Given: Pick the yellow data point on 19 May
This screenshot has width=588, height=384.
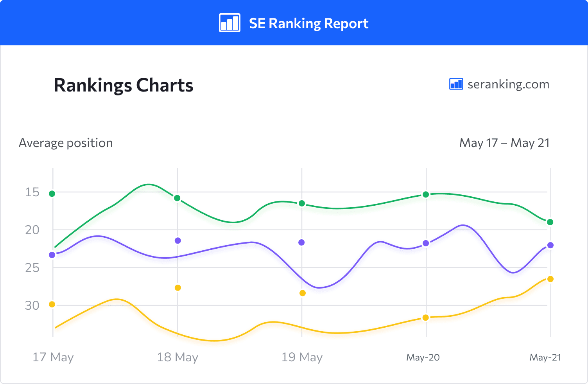Looking at the screenshot, I should tap(303, 293).
